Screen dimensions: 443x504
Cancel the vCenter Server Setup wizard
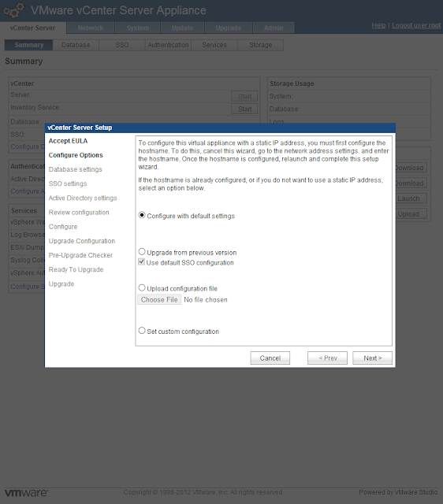point(270,358)
